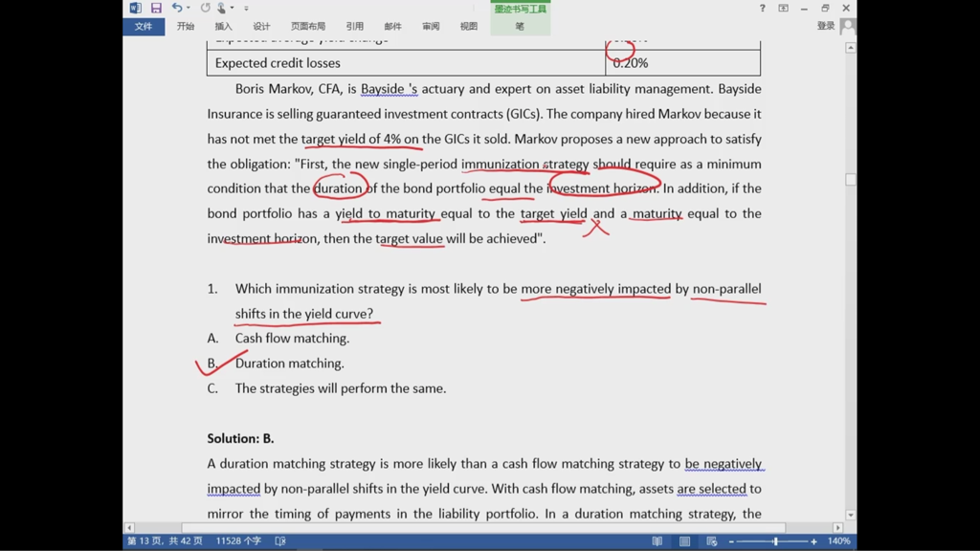Click the circled word 'duration' in paragraph
Image resolution: width=980 pixels, height=551 pixels.
point(338,188)
